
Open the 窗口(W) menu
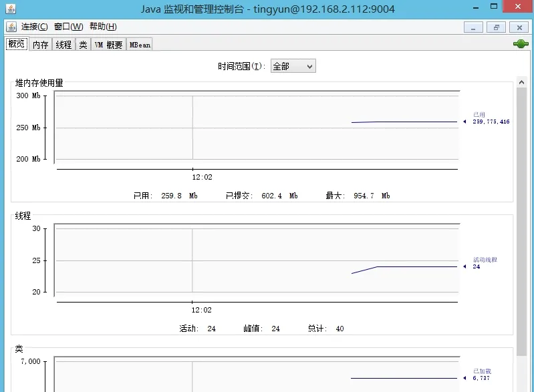pos(68,27)
